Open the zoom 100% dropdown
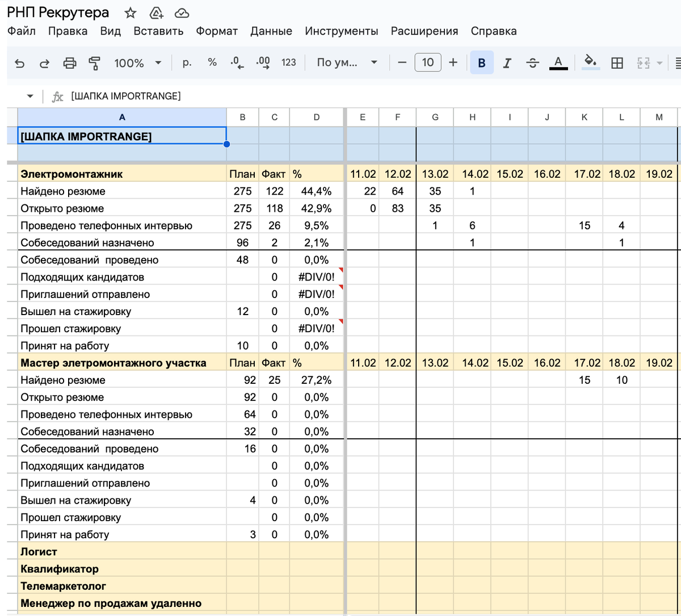The width and height of the screenshot is (681, 616). pyautogui.click(x=137, y=63)
